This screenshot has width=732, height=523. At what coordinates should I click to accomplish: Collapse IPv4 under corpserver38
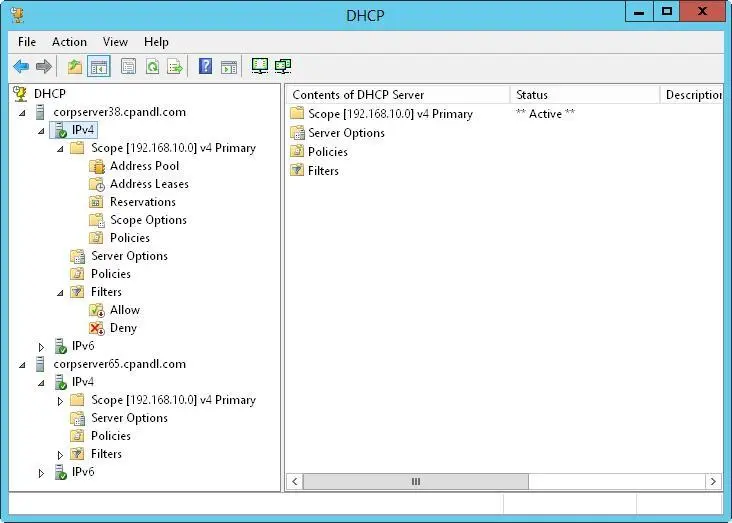41,131
